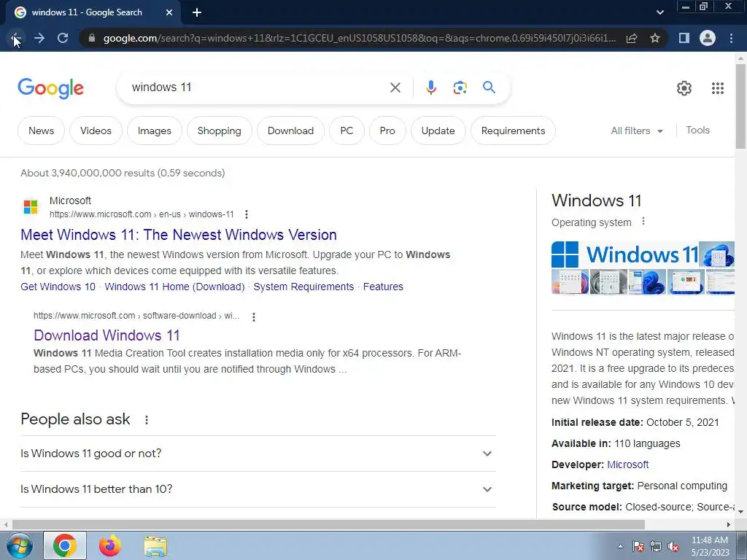The height and width of the screenshot is (560, 747).
Task: Clear the search box text
Action: click(395, 87)
